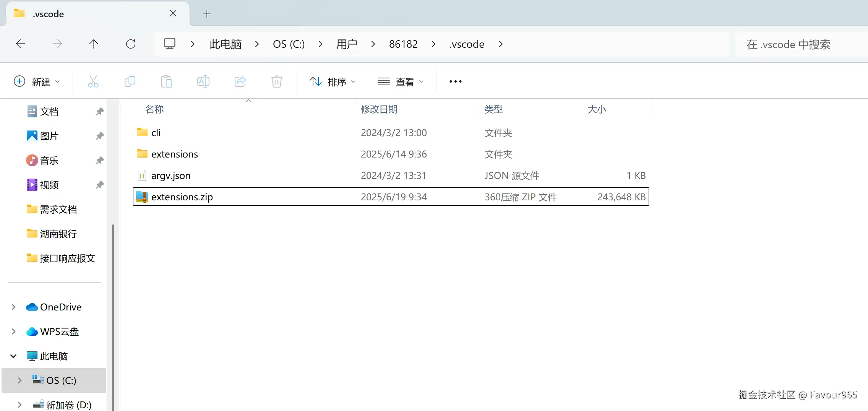Screen dimensions: 868x411
Task: Click .vscode in the address breadcrumb
Action: coord(467,44)
